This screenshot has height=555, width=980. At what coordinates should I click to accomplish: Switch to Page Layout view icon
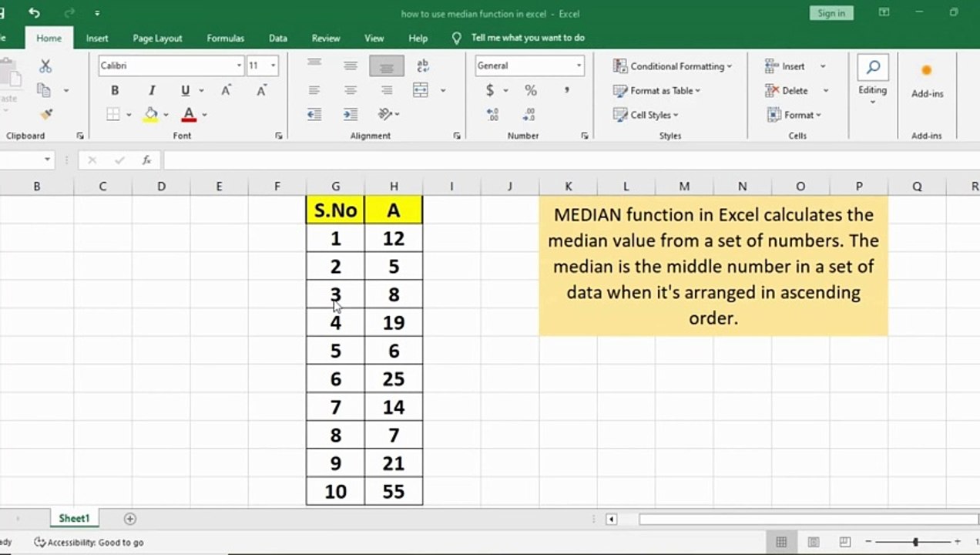coord(814,542)
